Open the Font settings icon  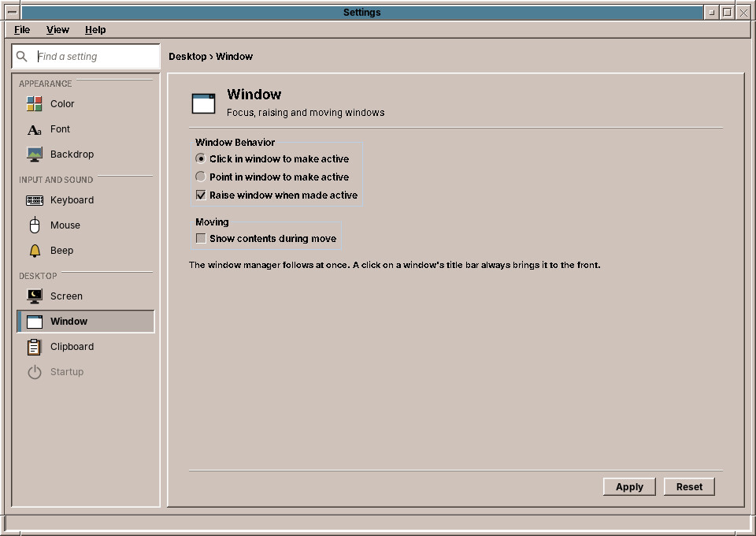pyautogui.click(x=34, y=129)
